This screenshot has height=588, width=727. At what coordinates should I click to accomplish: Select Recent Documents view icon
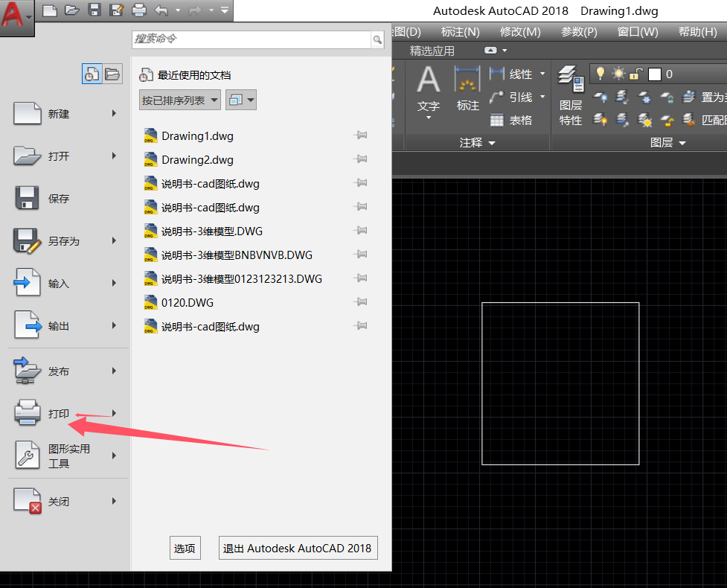point(92,74)
